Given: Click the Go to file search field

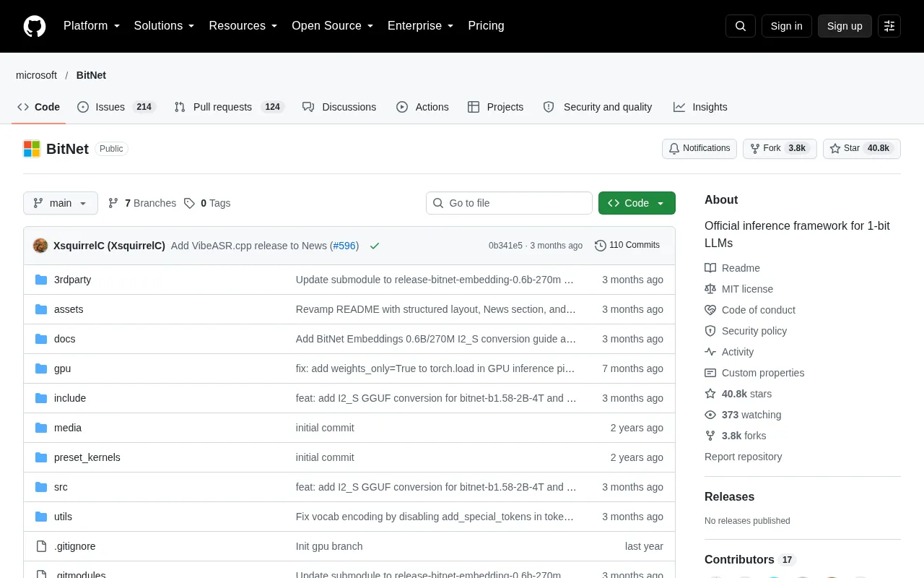Looking at the screenshot, I should tap(509, 203).
